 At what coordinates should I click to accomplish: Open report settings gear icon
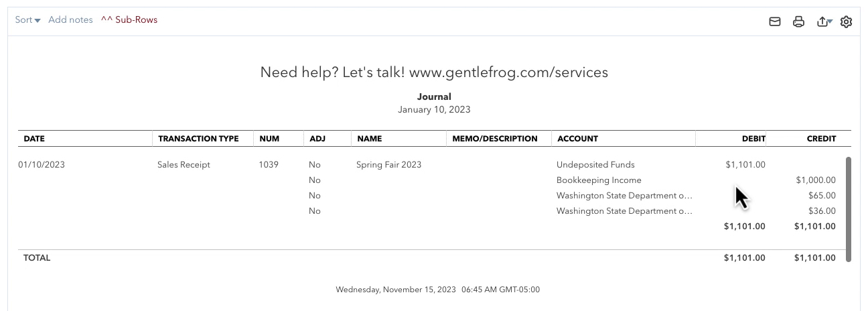846,21
